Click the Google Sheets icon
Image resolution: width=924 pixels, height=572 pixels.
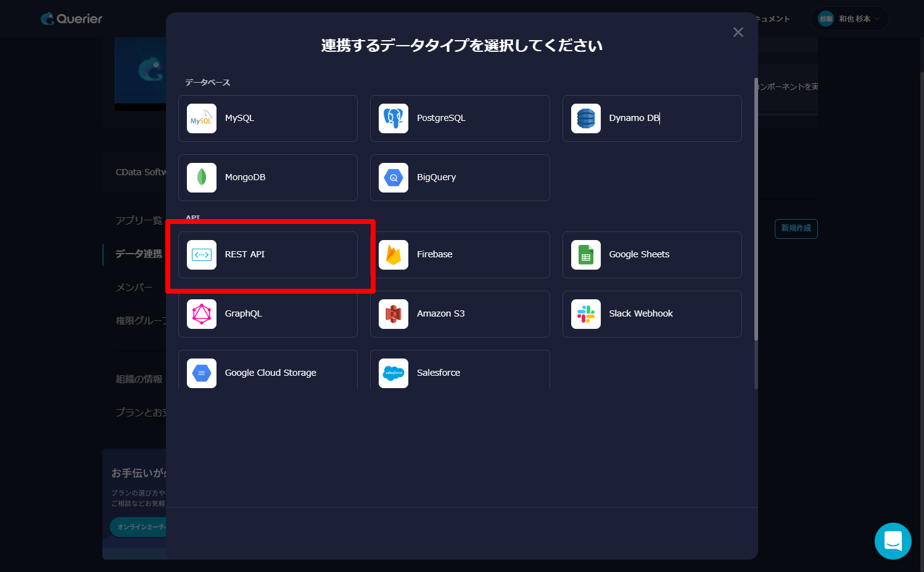[586, 255]
